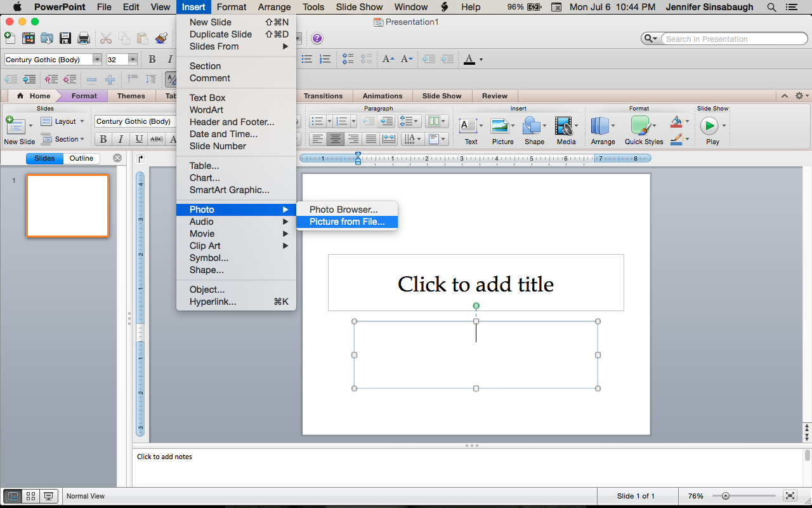812x508 pixels.
Task: Select the Format Painter brush icon
Action: click(x=161, y=38)
